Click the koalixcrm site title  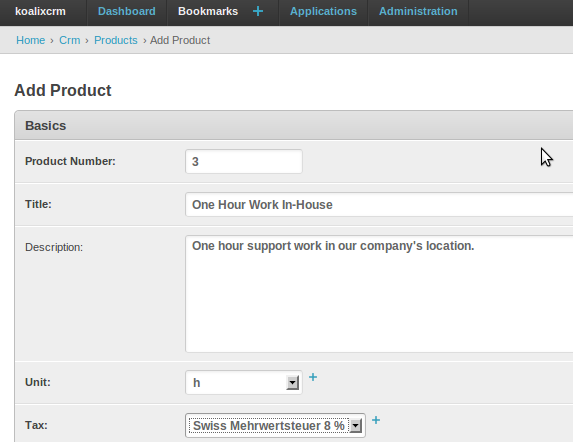point(40,11)
